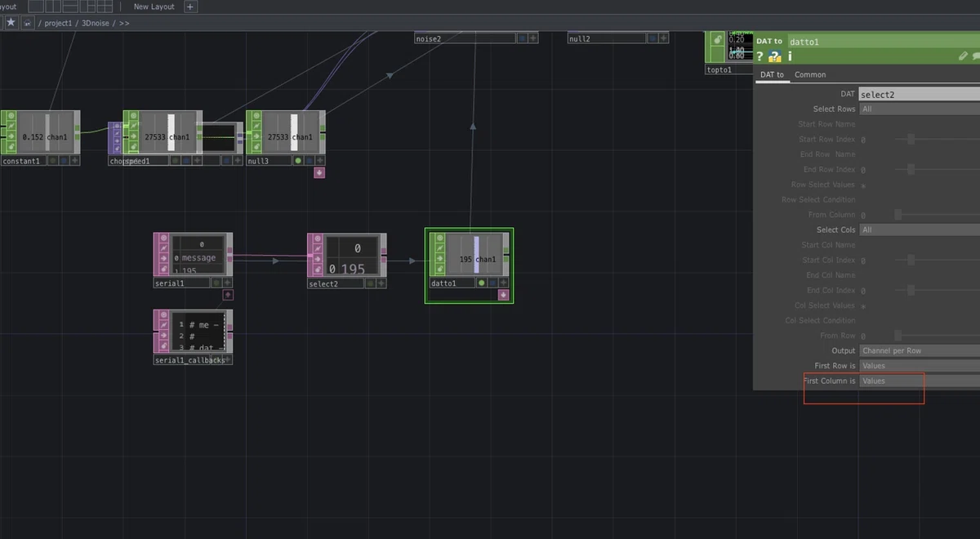The image size is (980, 539).
Task: Open the First Column is dropdown
Action: (920, 381)
